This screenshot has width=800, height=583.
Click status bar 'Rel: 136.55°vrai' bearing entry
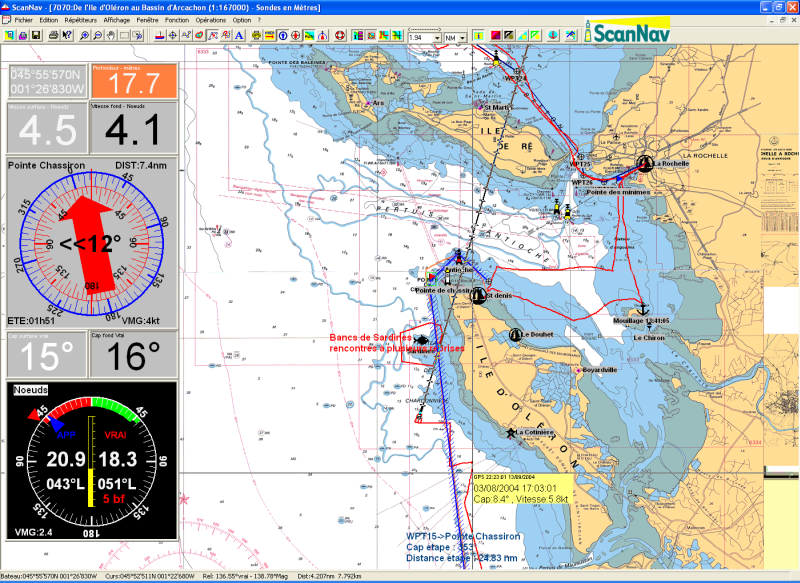pyautogui.click(x=247, y=576)
